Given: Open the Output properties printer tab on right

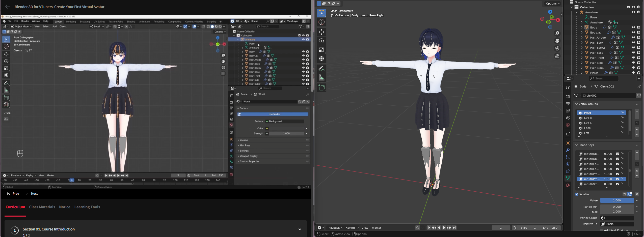Looking at the screenshot, I should tap(568, 104).
